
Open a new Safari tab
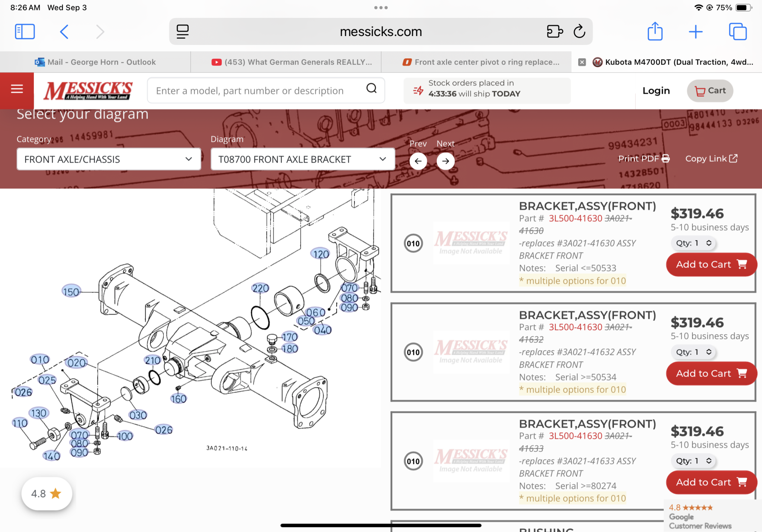(x=695, y=32)
